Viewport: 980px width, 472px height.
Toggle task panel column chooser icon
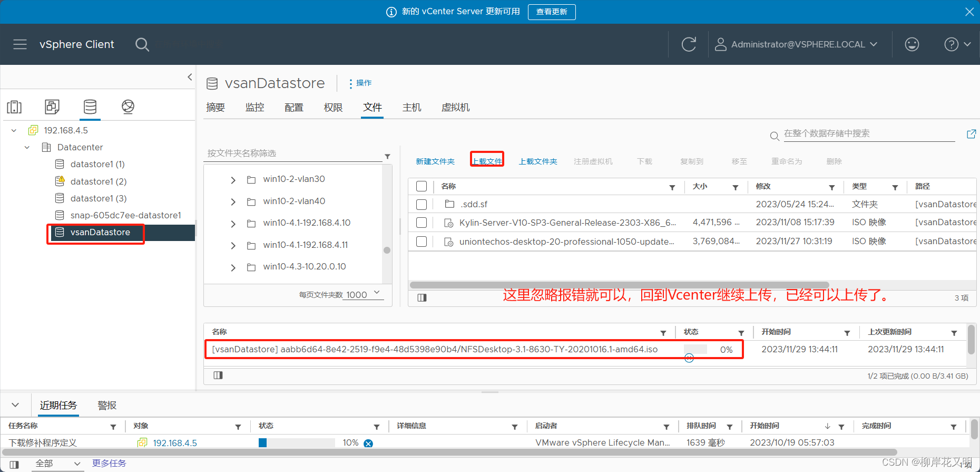14,464
